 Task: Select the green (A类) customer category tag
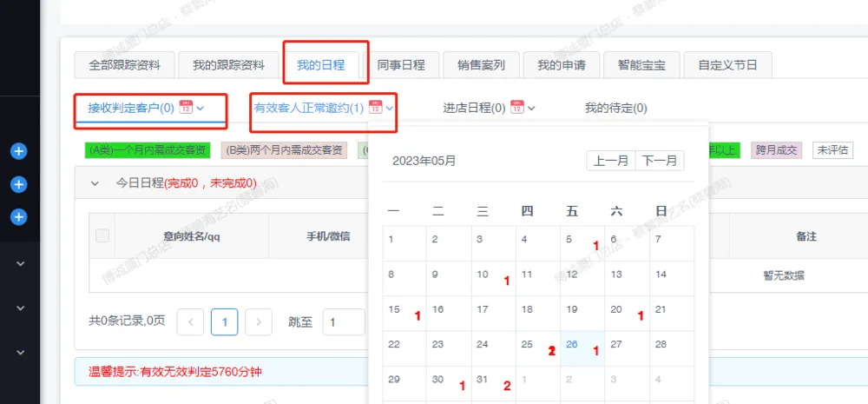149,150
